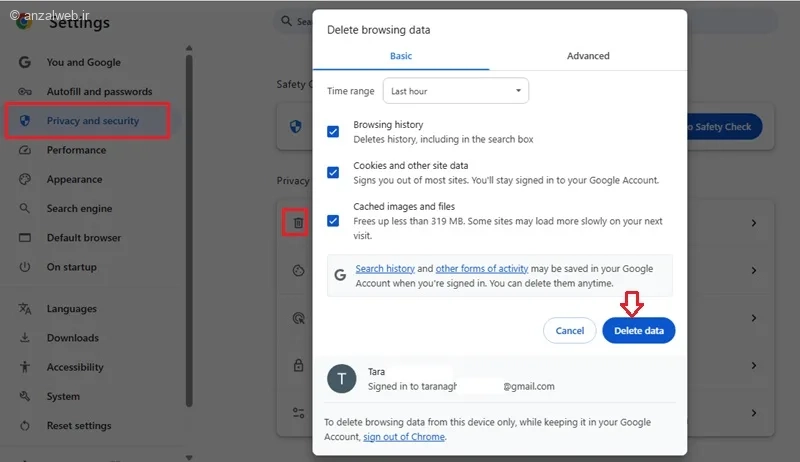Open the Search history link

pyautogui.click(x=385, y=269)
